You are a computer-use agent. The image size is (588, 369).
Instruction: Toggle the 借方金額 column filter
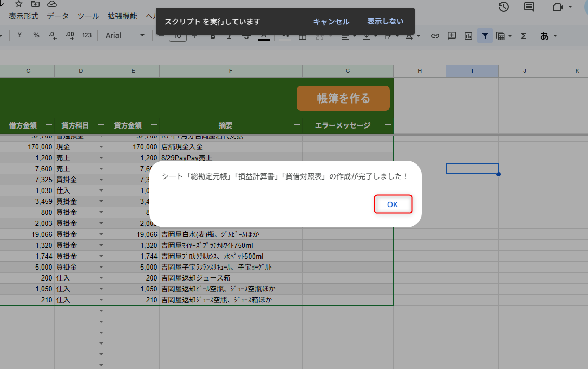[48, 126]
